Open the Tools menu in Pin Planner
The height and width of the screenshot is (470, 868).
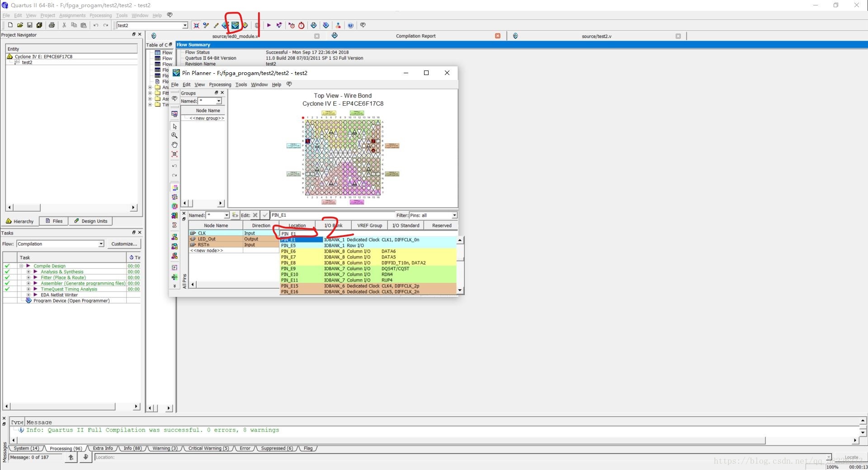tap(241, 85)
